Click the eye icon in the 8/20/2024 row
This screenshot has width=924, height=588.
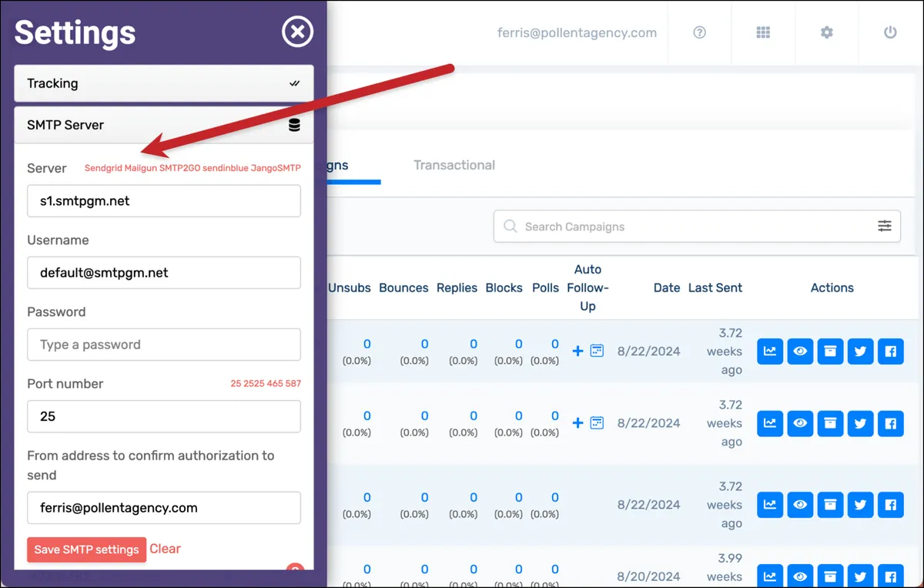(x=800, y=576)
